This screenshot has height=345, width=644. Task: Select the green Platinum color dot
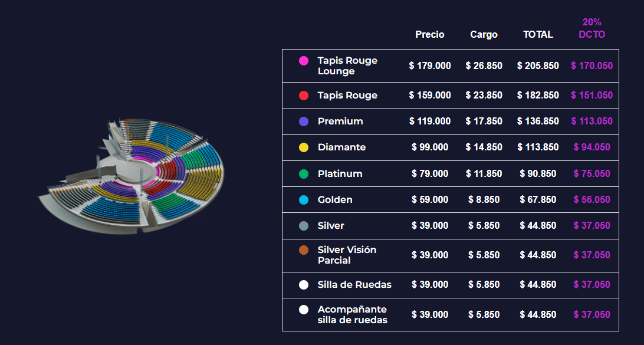click(304, 174)
